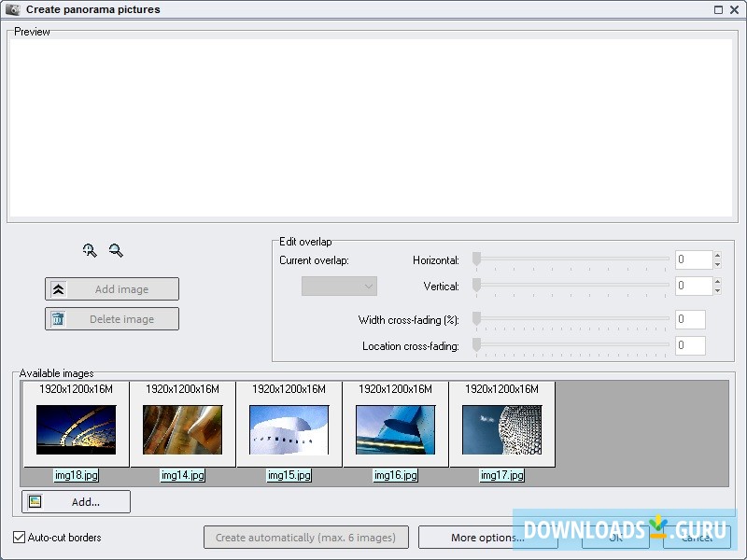This screenshot has width=747, height=560.
Task: Close the Create panorama pictures dialog
Action: tap(735, 9)
